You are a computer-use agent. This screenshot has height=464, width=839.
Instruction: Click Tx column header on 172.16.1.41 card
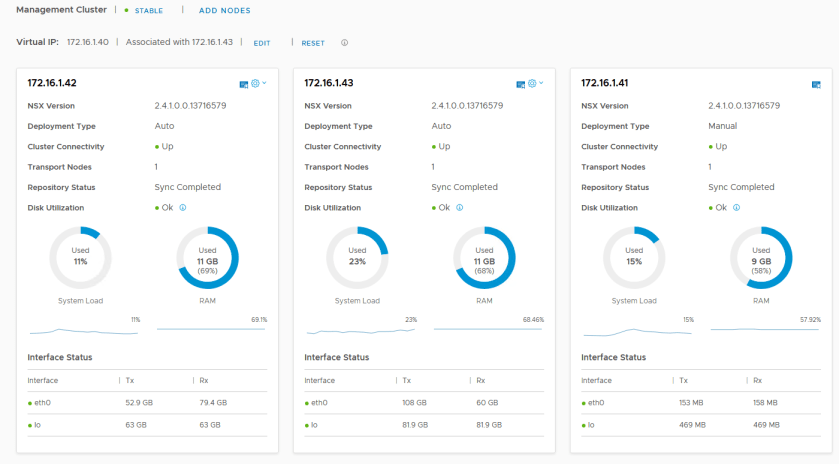tap(684, 380)
